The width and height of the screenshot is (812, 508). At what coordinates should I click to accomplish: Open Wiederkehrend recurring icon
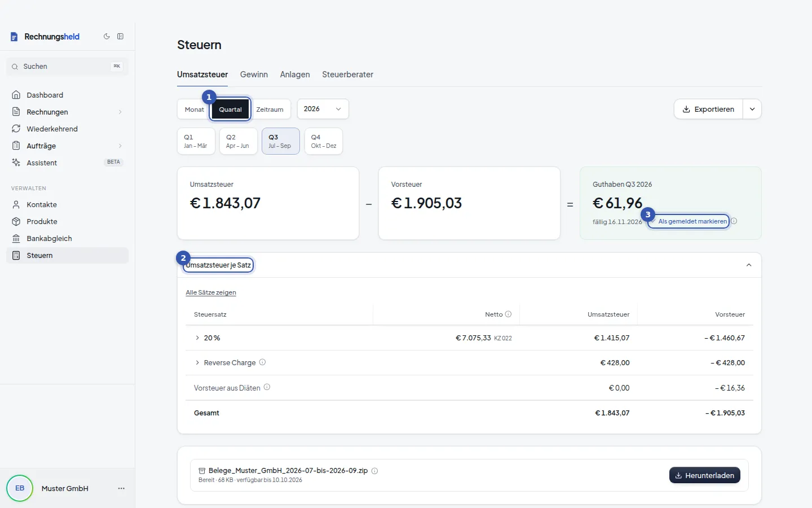point(16,129)
